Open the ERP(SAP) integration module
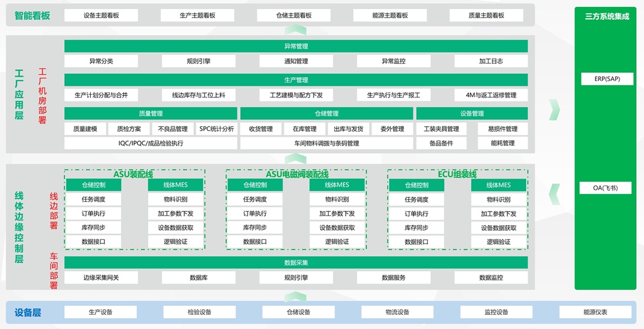Screen dimensions: 644x329 click(607, 79)
